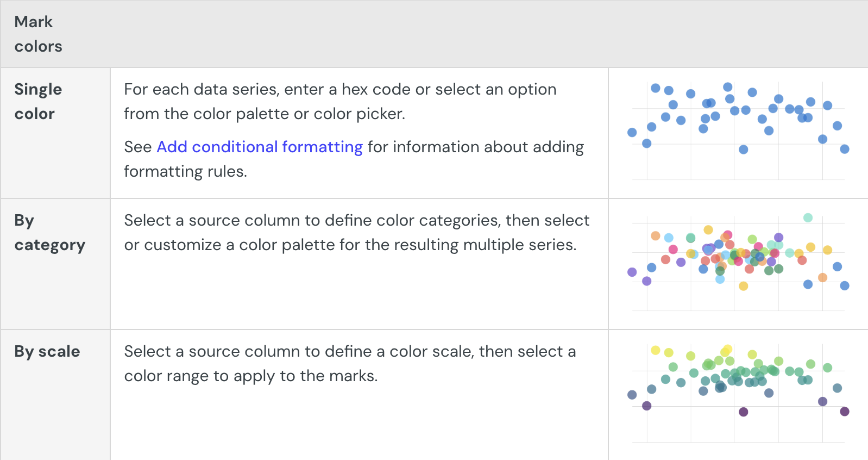Click dark purple bottom-center dot in By scale chart
The width and height of the screenshot is (868, 460).
743,412
